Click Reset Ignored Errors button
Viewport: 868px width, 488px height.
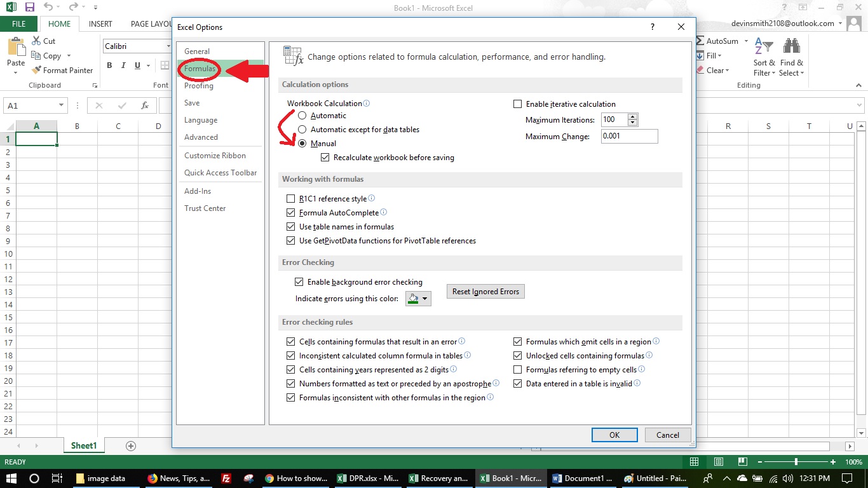485,292
